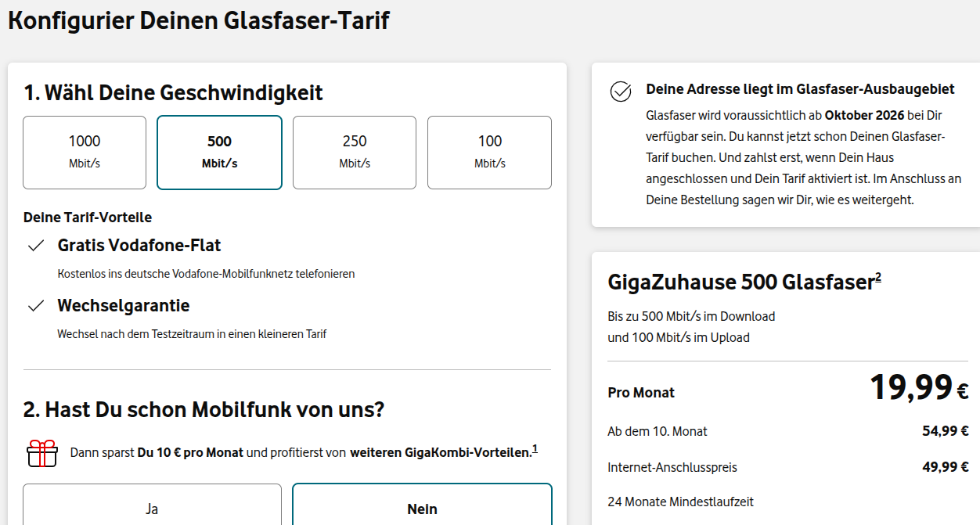Click the circled checkmark address availability icon
This screenshot has height=525, width=980.
click(x=621, y=92)
